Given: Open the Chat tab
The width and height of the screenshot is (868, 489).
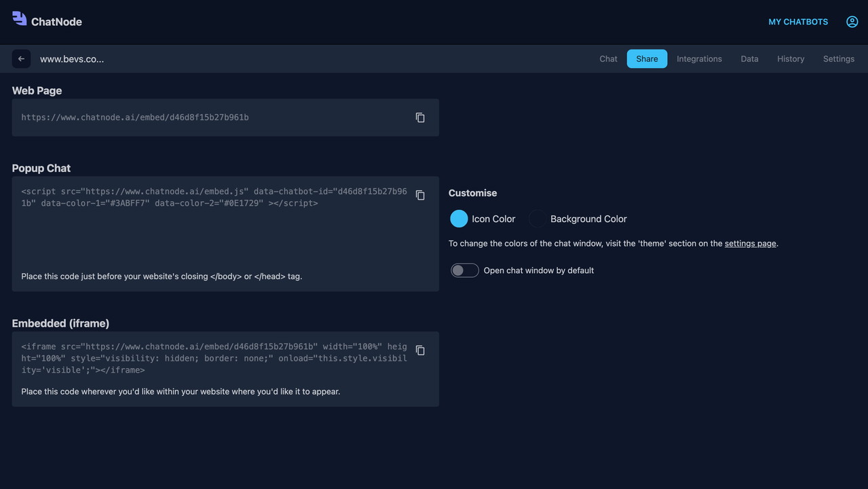Looking at the screenshot, I should (x=608, y=59).
